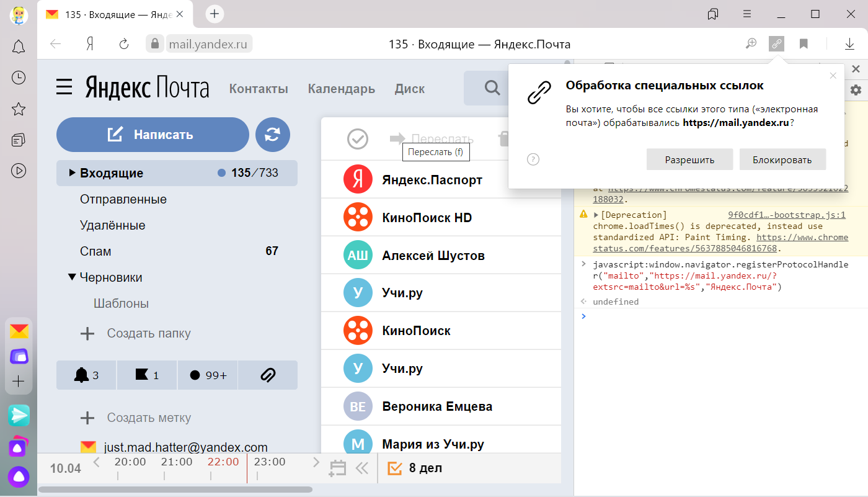The image size is (868, 497).
Task: Open 8 дел tasks
Action: click(415, 468)
